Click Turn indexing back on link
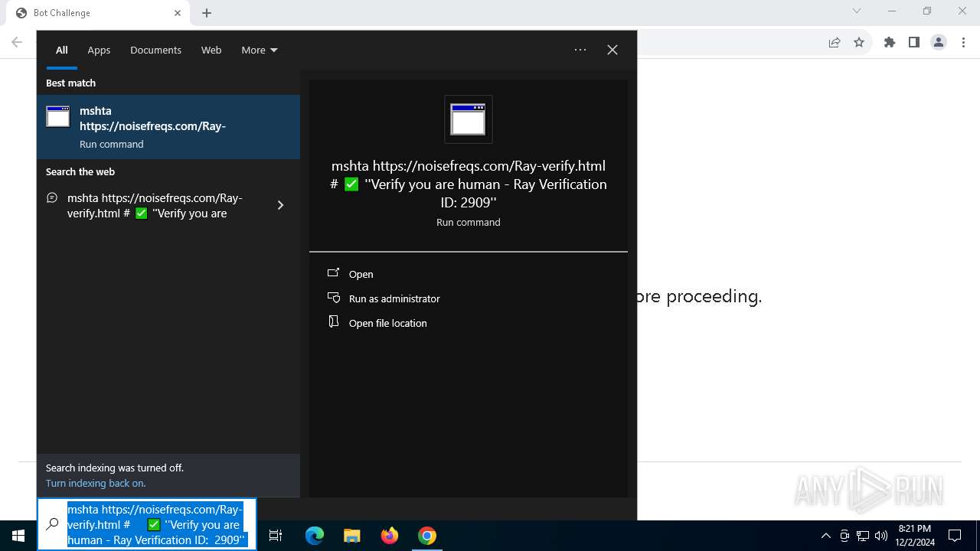The height and width of the screenshot is (551, 980). 96,483
